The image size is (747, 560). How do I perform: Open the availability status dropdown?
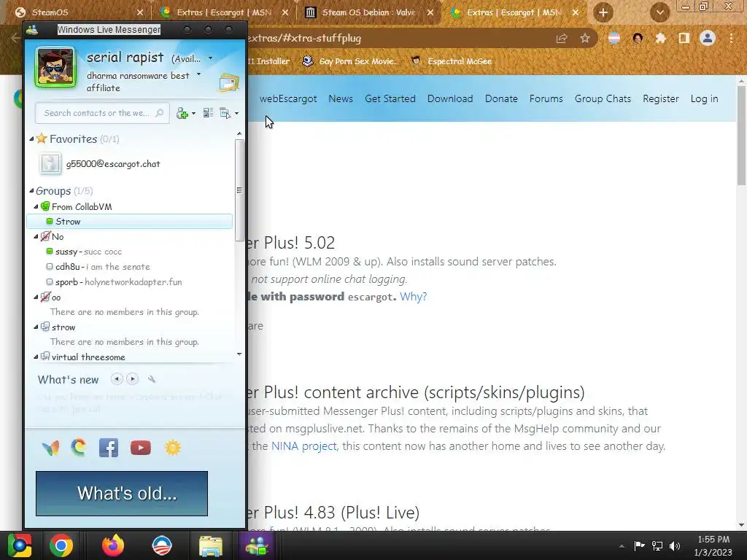point(211,58)
